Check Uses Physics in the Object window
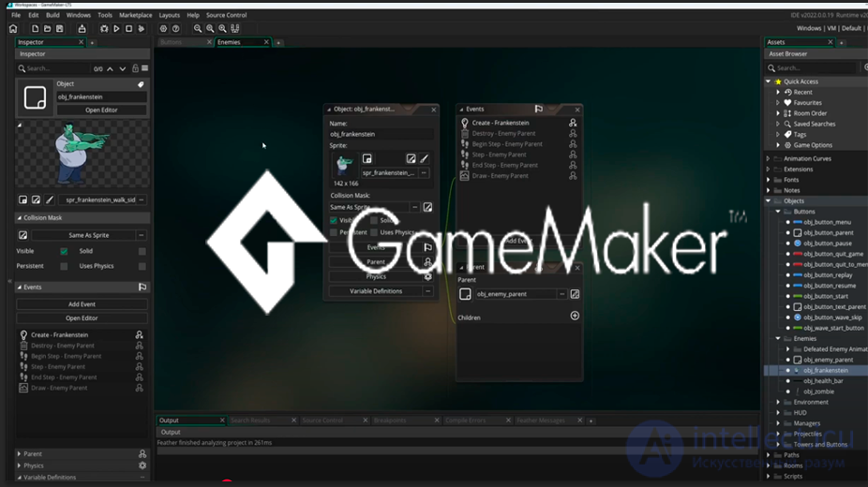Viewport: 868px width, 487px height. [x=374, y=232]
